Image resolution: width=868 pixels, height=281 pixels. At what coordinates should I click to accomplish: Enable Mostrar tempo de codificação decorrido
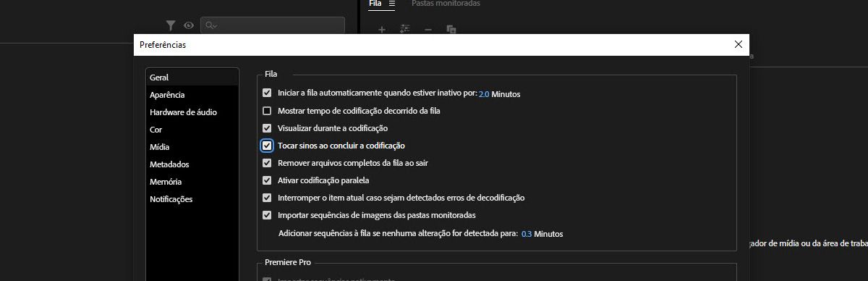pos(267,111)
